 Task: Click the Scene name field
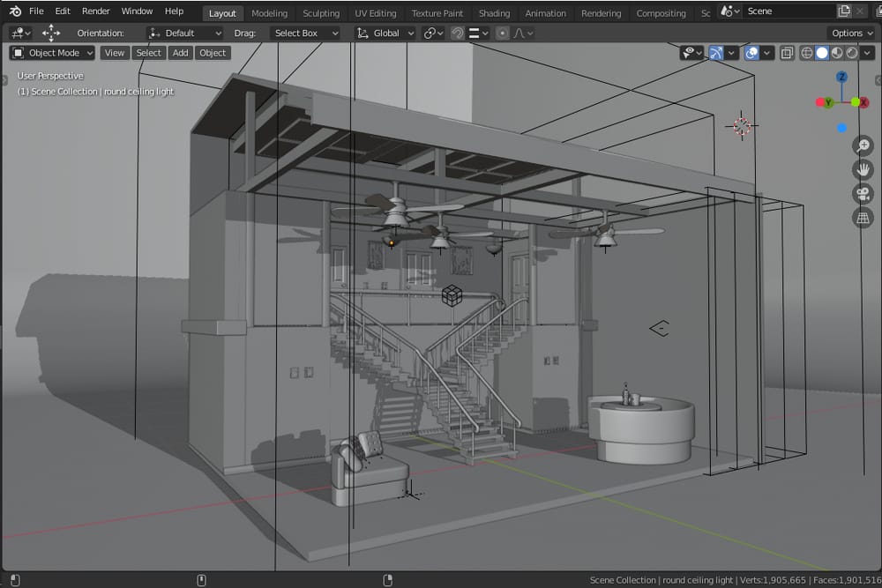pyautogui.click(x=789, y=11)
